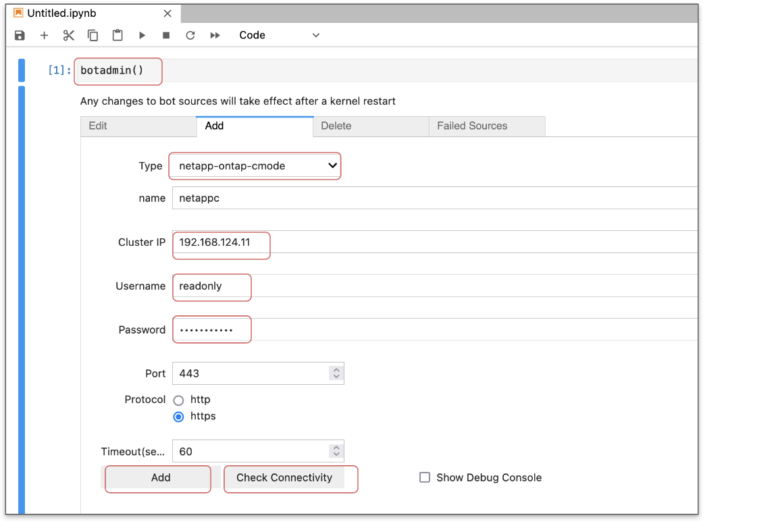The height and width of the screenshot is (532, 778).
Task: Increment the Port value stepper
Action: pyautogui.click(x=336, y=369)
